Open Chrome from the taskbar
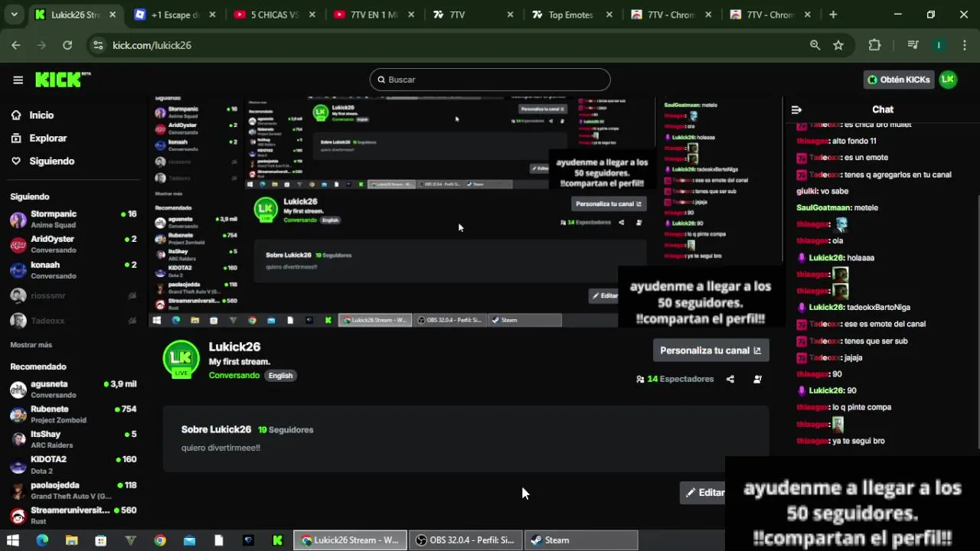 (x=160, y=540)
